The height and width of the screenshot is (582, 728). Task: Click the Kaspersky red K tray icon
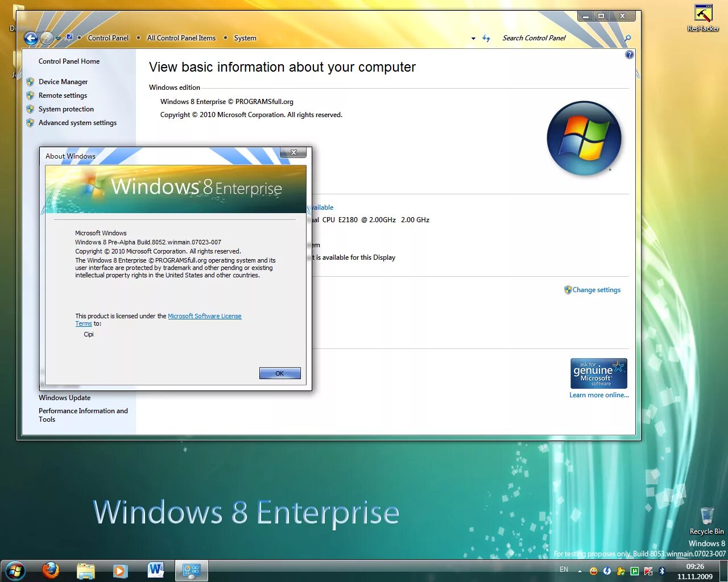(x=648, y=571)
